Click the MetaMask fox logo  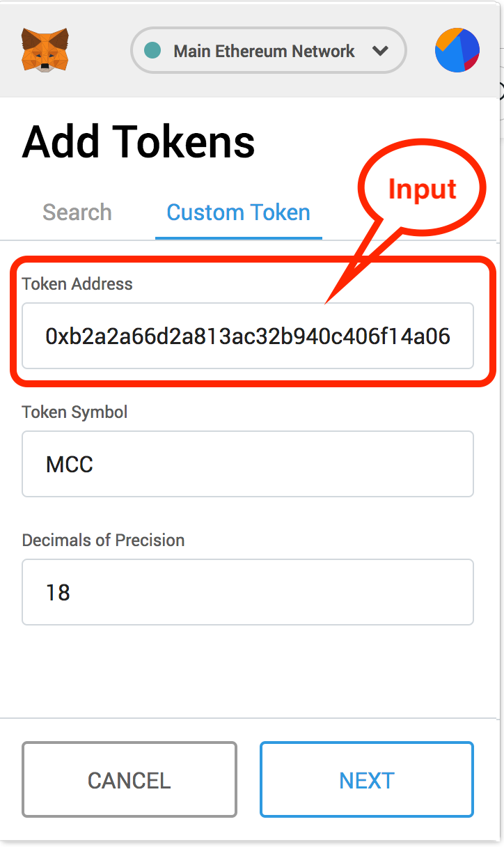pos(45,50)
